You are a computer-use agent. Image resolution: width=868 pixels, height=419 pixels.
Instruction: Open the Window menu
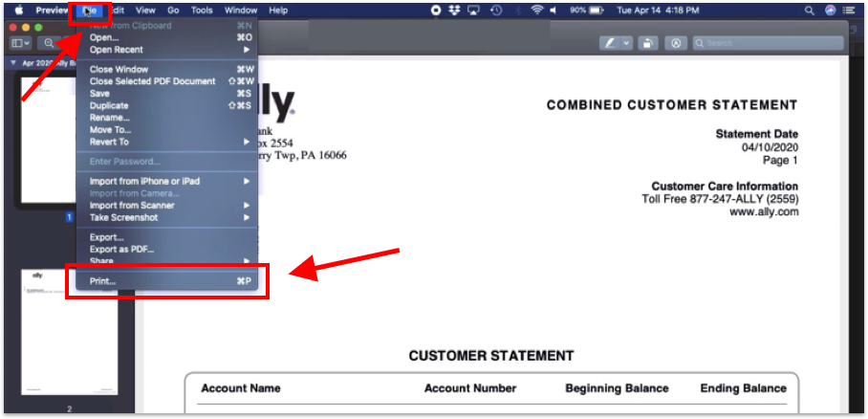(241, 10)
